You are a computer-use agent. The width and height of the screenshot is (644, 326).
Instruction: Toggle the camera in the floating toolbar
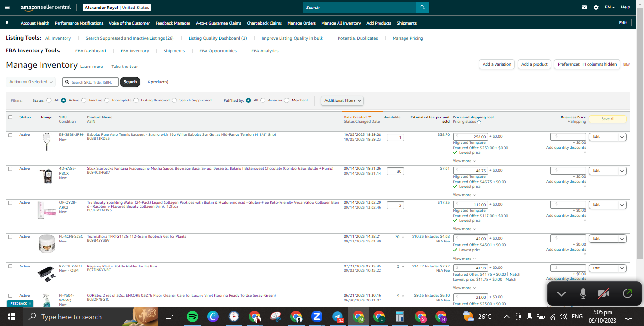click(x=603, y=293)
